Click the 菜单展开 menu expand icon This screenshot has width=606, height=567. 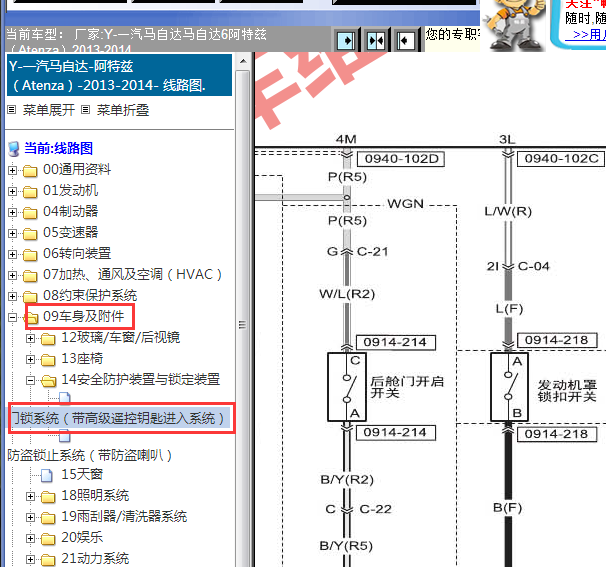(x=12, y=110)
